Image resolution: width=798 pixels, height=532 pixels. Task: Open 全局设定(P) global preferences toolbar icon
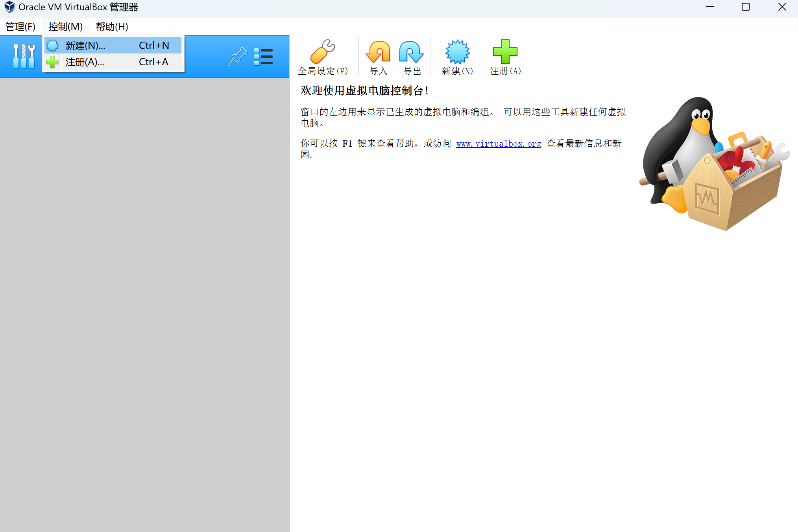(x=323, y=57)
